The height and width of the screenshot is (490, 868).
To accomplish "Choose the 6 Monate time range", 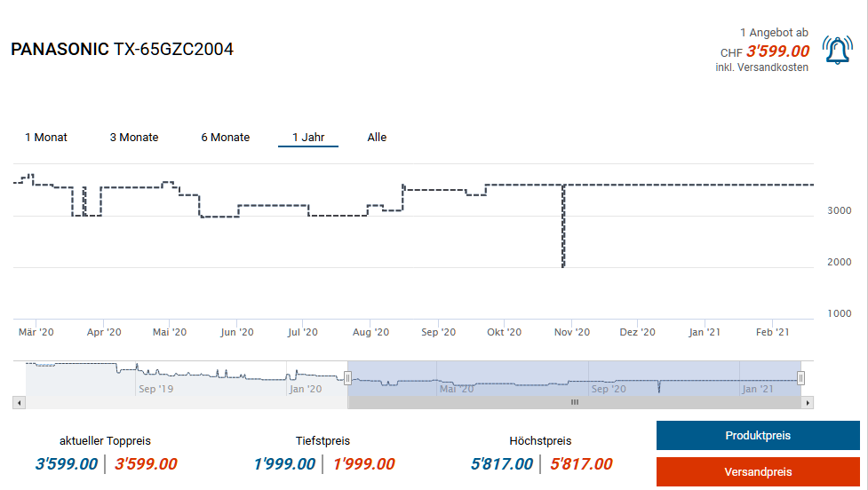I will click(225, 138).
